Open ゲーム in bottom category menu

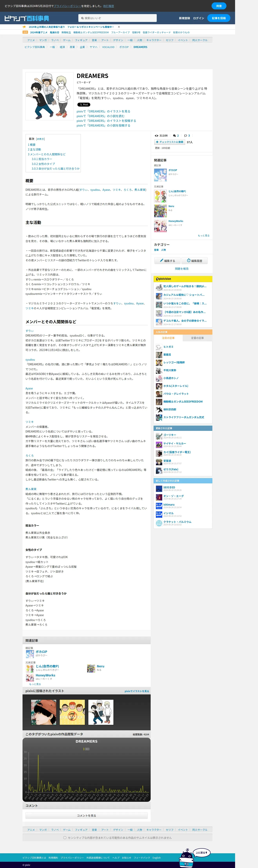click(x=67, y=830)
